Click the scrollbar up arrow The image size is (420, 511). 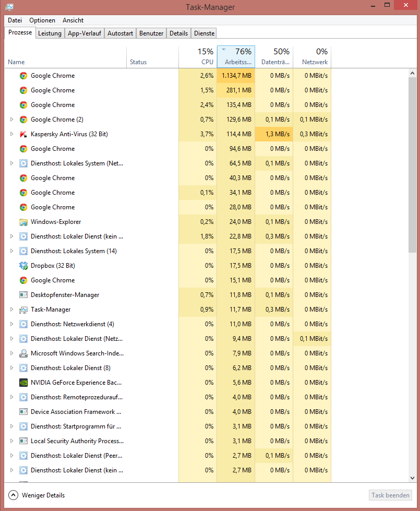pos(413,73)
